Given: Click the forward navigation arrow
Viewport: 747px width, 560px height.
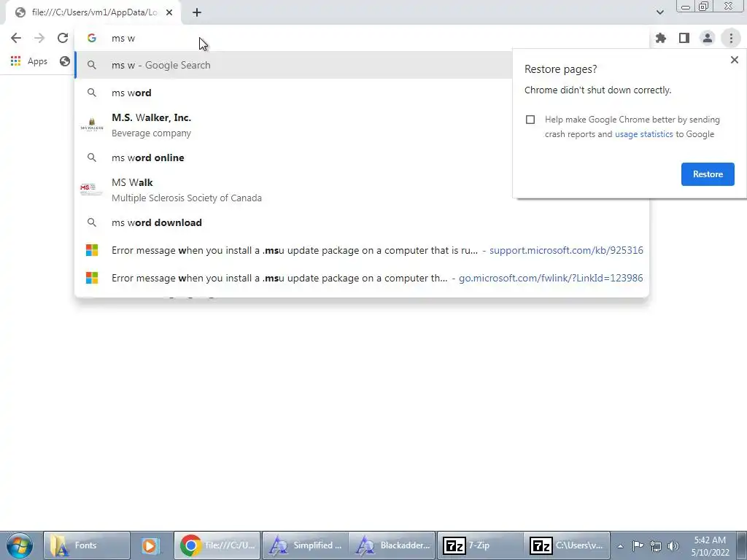Looking at the screenshot, I should [39, 38].
